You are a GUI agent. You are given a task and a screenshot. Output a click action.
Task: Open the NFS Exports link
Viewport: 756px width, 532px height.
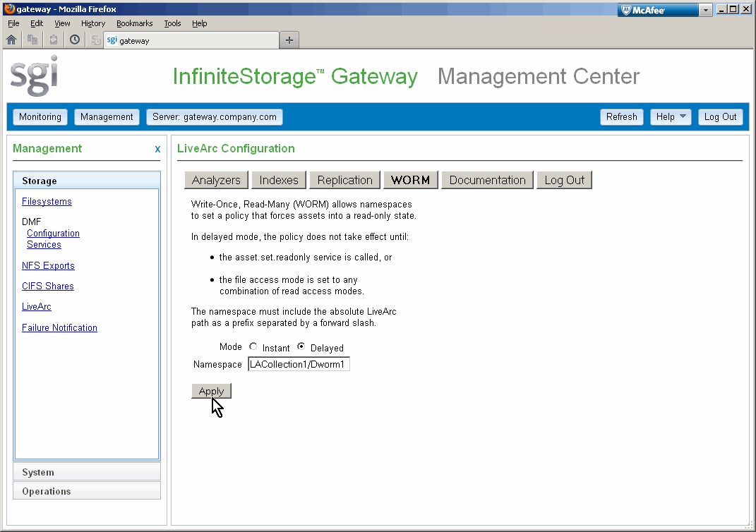(48, 265)
